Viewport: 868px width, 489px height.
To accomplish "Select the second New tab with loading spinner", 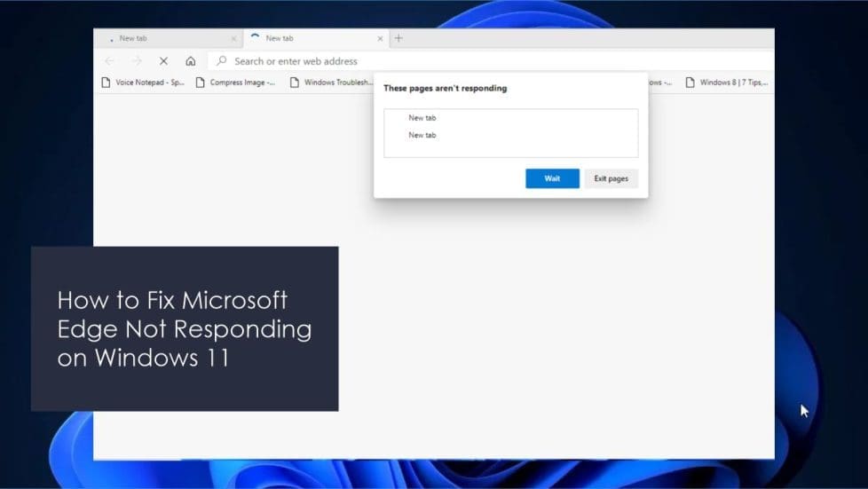I will coord(316,38).
